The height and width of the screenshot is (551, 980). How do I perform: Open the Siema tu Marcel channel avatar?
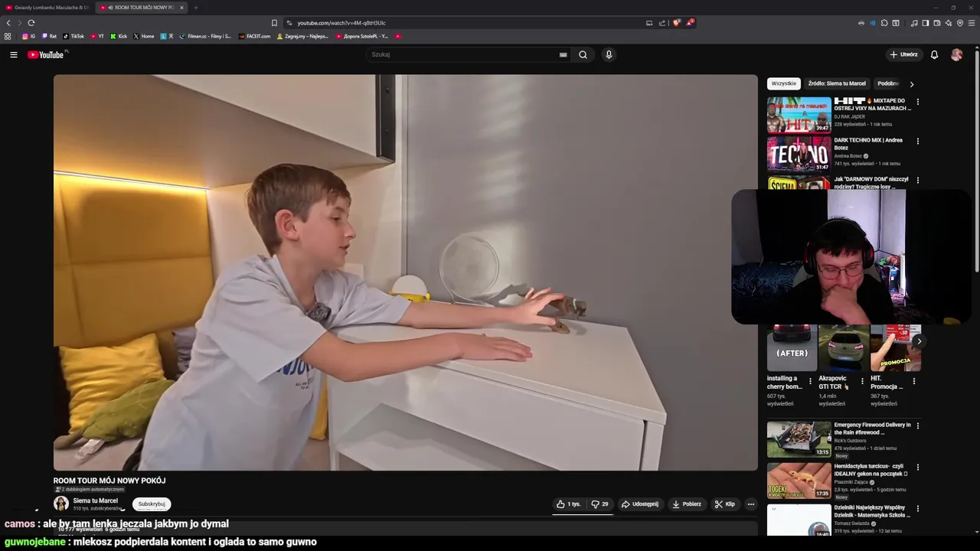coord(60,504)
